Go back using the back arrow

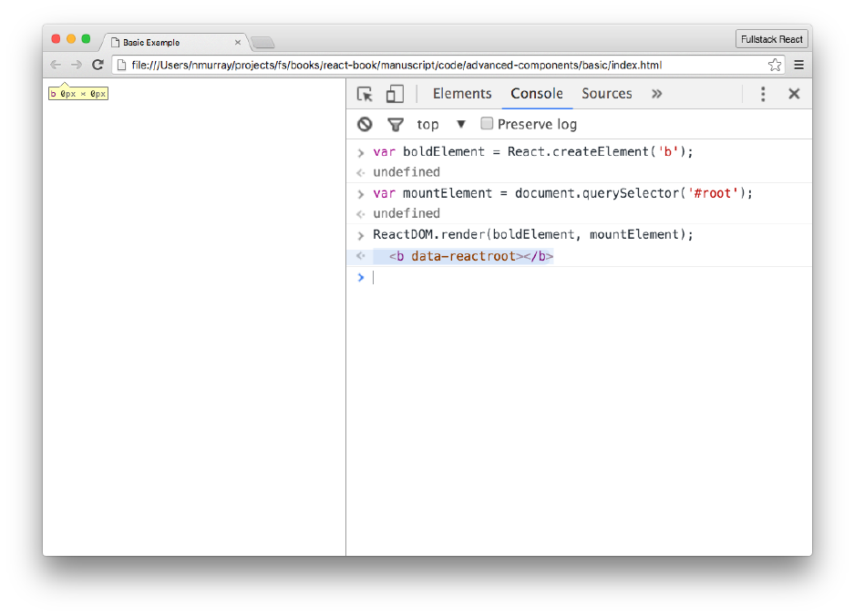(x=56, y=65)
